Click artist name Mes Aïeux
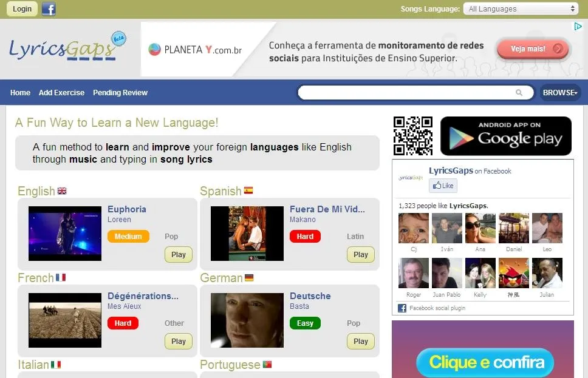The image size is (588, 378). [125, 306]
